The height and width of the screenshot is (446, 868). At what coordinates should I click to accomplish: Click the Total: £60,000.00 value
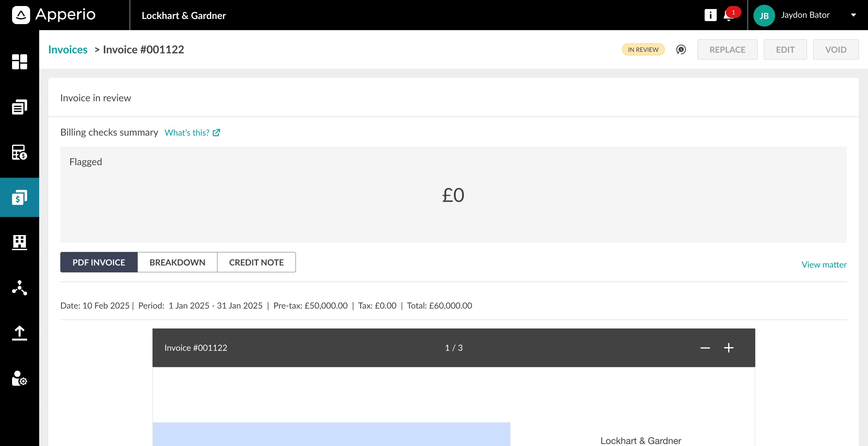point(439,306)
